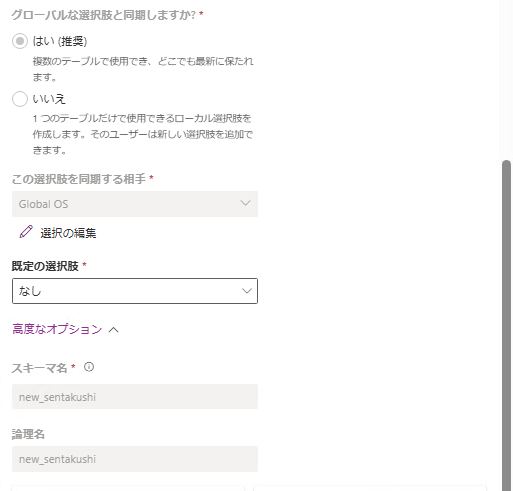Click the スキーマ名 label text
513x491 pixels.
coord(39,368)
